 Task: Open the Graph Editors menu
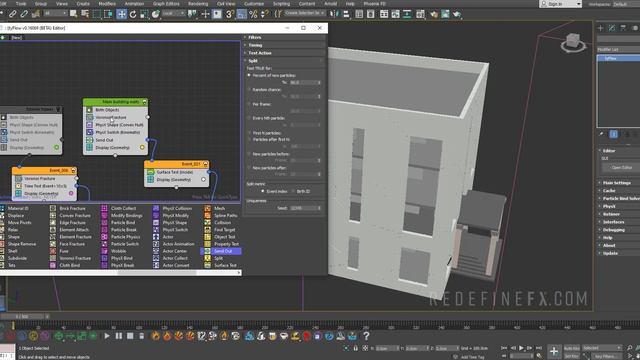pos(166,4)
